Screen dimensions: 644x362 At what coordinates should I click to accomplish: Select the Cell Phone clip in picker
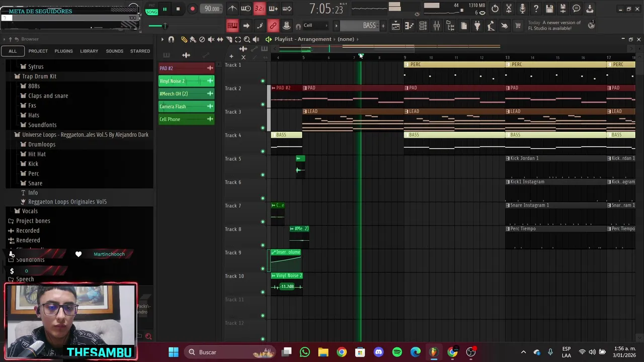[x=186, y=119]
